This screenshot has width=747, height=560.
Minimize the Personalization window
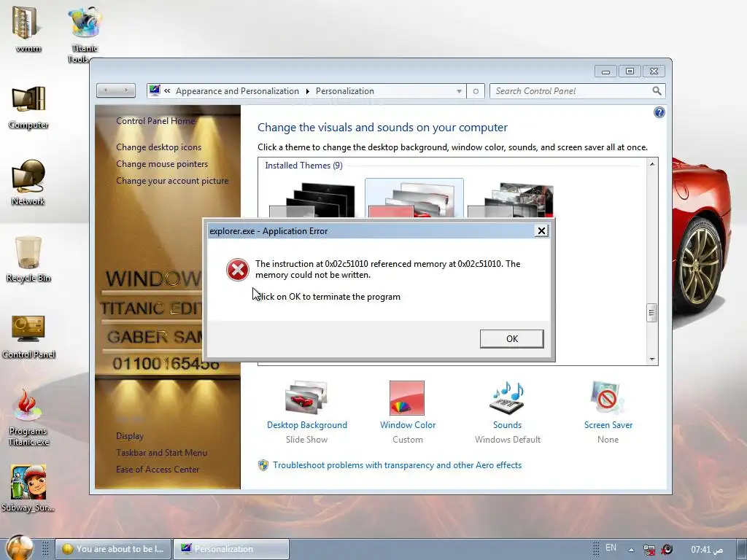pyautogui.click(x=605, y=71)
